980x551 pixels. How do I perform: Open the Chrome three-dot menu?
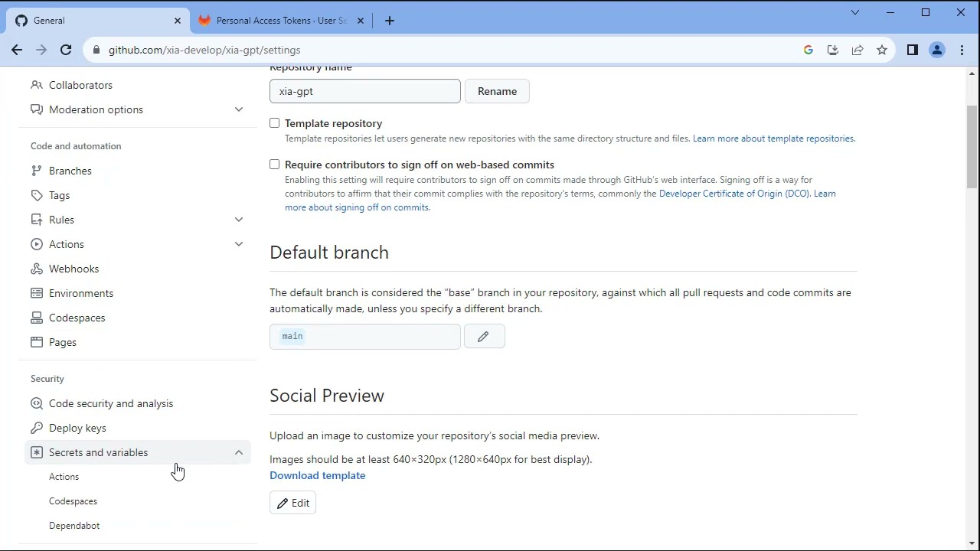[x=962, y=50]
